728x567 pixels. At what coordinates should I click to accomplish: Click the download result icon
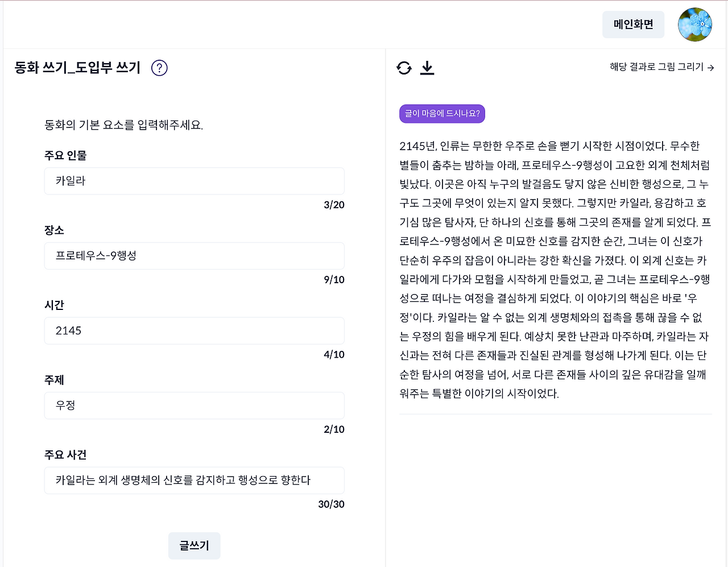click(x=427, y=68)
